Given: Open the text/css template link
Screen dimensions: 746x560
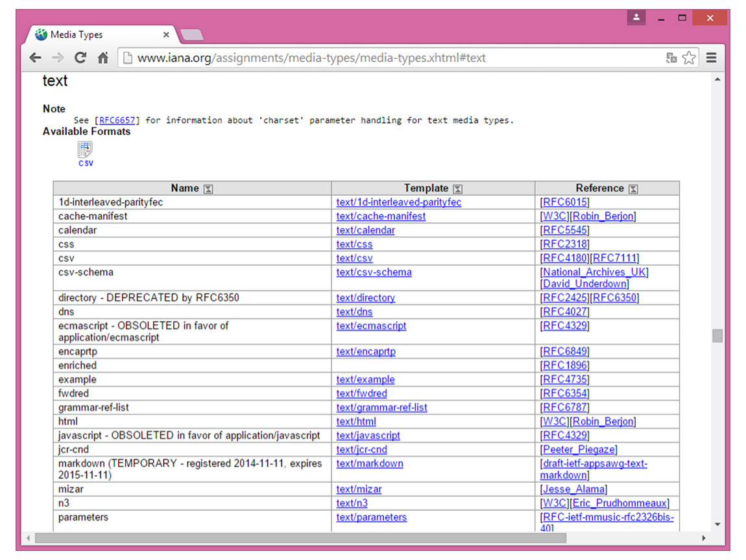Looking at the screenshot, I should (354, 244).
